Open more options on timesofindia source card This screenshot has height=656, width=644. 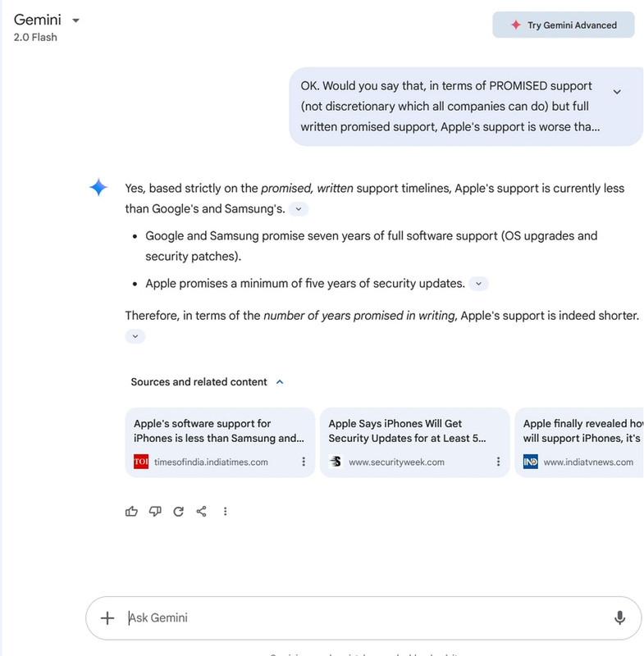tap(304, 462)
